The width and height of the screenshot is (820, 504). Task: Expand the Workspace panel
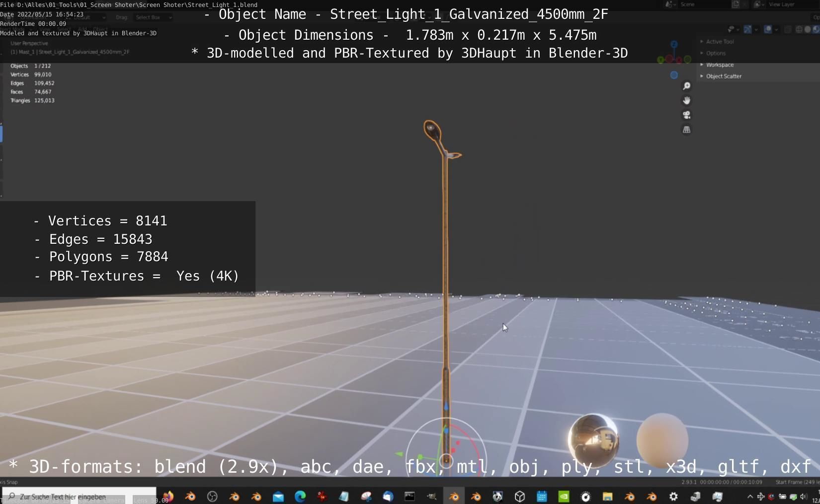[717, 65]
